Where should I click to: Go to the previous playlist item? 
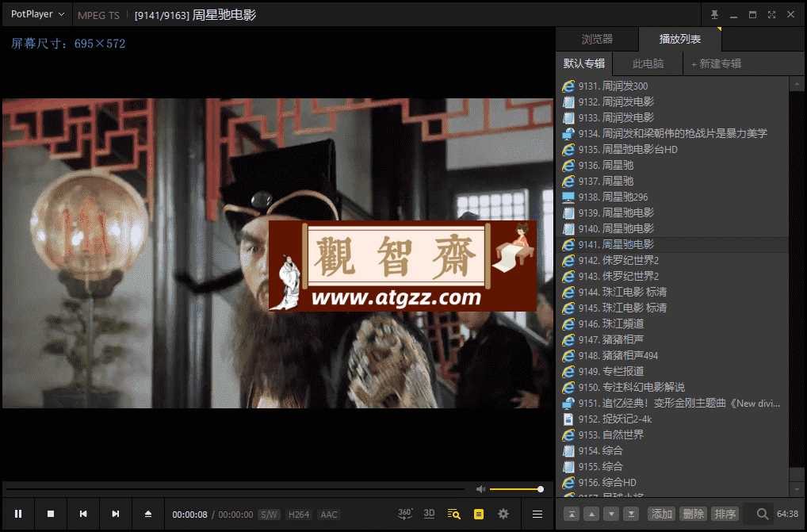click(83, 514)
